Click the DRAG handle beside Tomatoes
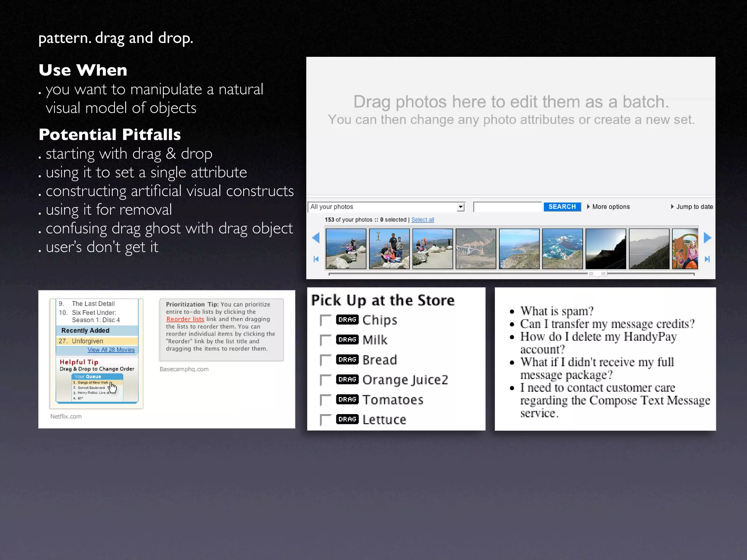747x560 pixels. [x=347, y=400]
